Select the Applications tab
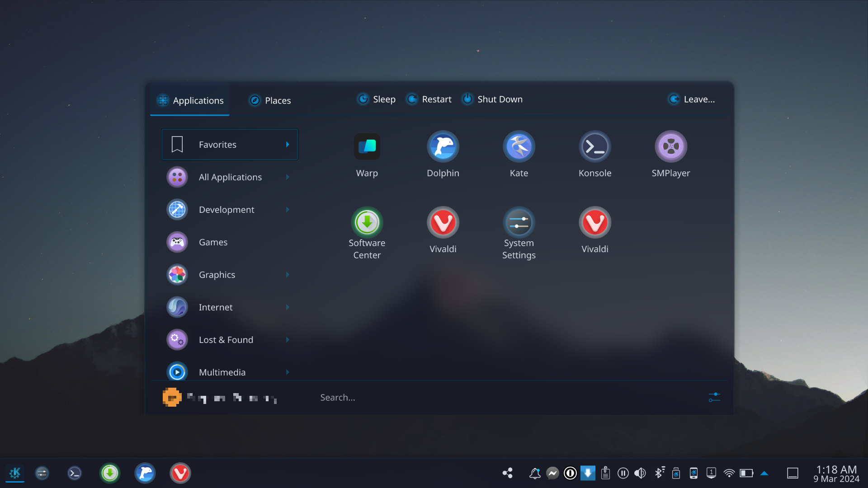 [190, 100]
